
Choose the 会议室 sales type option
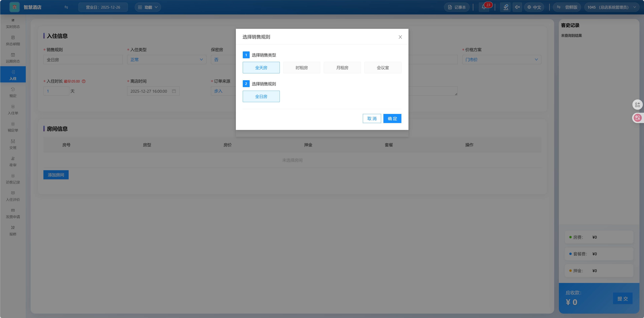coord(383,68)
